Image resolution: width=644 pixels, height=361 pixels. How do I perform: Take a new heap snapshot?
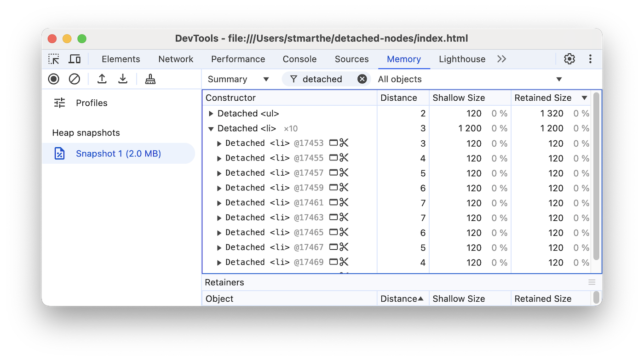coord(53,79)
